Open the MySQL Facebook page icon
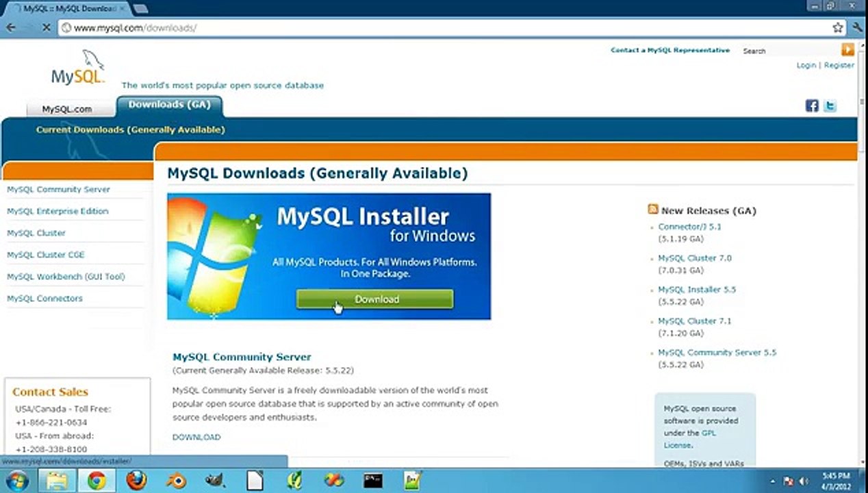Viewport: 868px width, 493px height. coord(812,105)
